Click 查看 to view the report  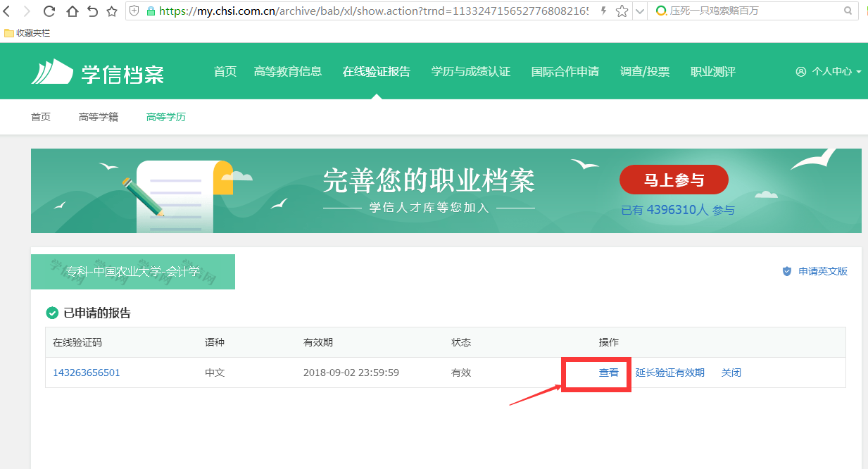608,373
